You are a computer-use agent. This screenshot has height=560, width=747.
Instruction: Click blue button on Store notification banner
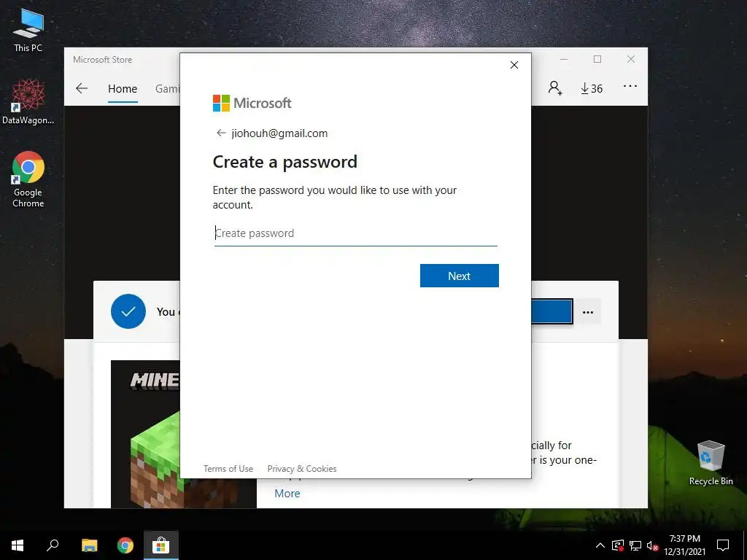(x=551, y=311)
